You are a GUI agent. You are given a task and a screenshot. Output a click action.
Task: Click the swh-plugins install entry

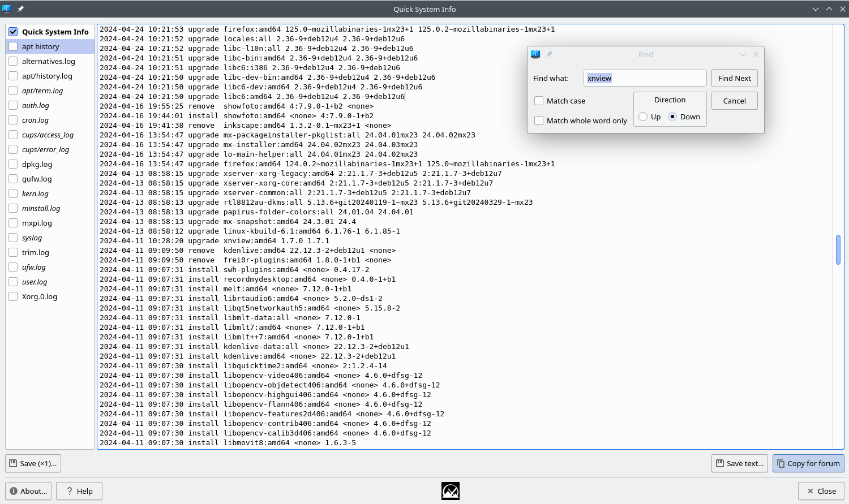coord(234,270)
